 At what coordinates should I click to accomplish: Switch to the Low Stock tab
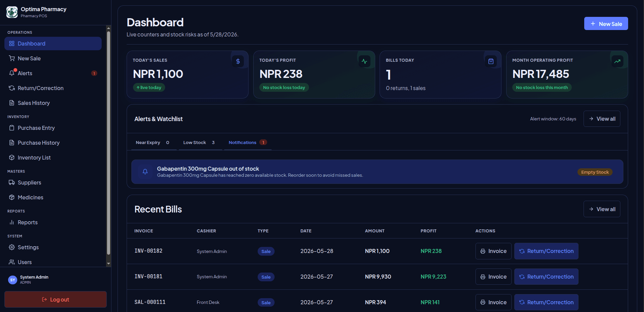[x=200, y=143]
